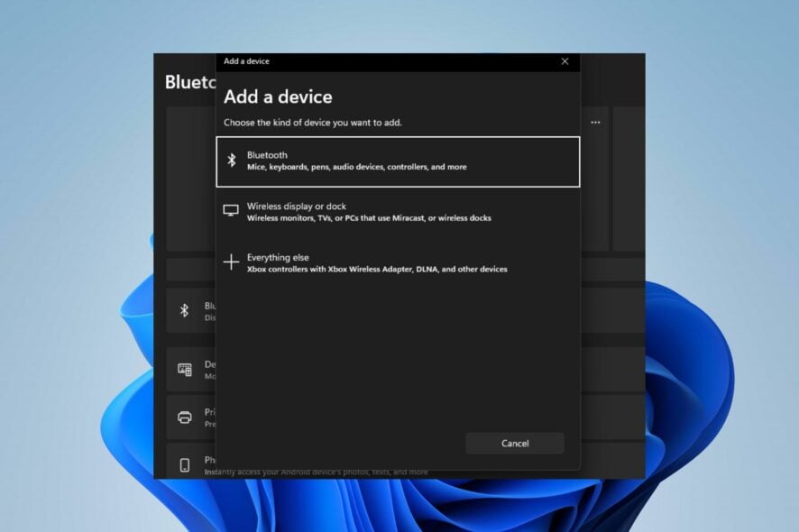This screenshot has height=532, width=799.
Task: Pick the Everything else option
Action: click(398, 263)
